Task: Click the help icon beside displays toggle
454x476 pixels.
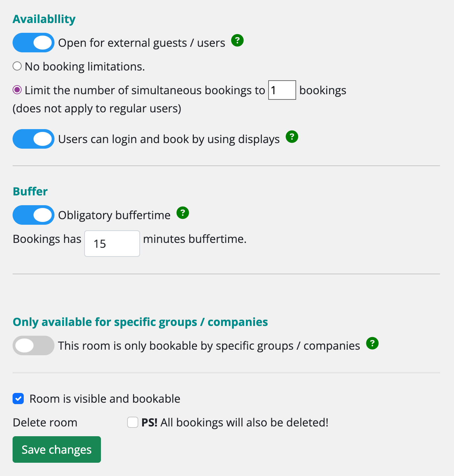Action: pyautogui.click(x=292, y=137)
